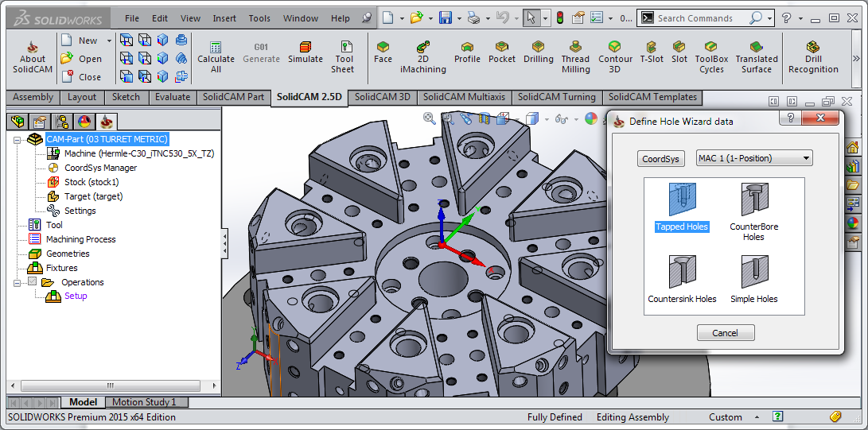Screen dimensions: 868x430
Task: Switch to the SolidCAM 3D tab
Action: tap(383, 97)
